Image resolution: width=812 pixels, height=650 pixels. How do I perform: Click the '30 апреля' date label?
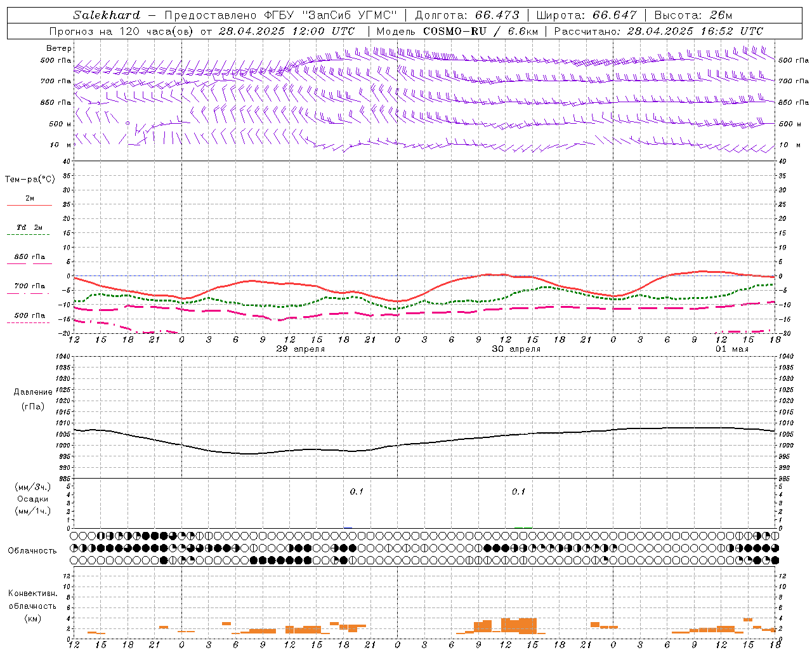tap(516, 349)
